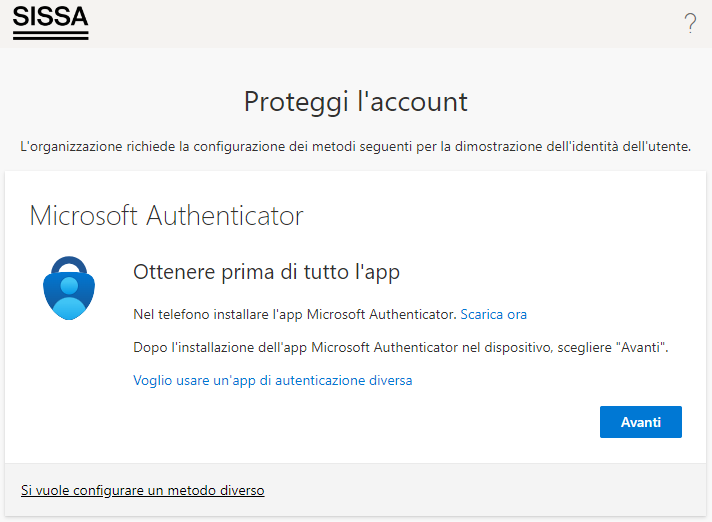The height and width of the screenshot is (522, 712).
Task: Click the Proteggi l'account heading
Action: [x=356, y=102]
